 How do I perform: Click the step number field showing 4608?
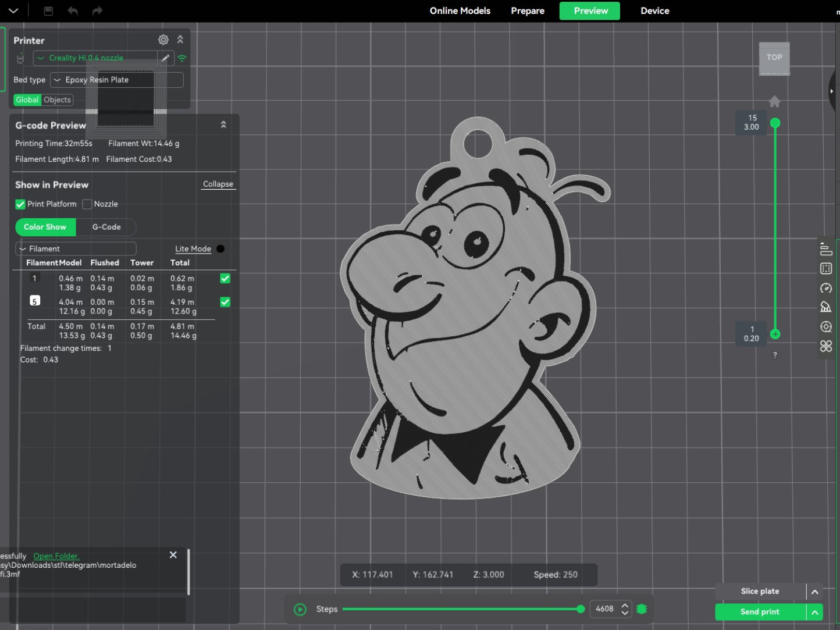tap(605, 609)
